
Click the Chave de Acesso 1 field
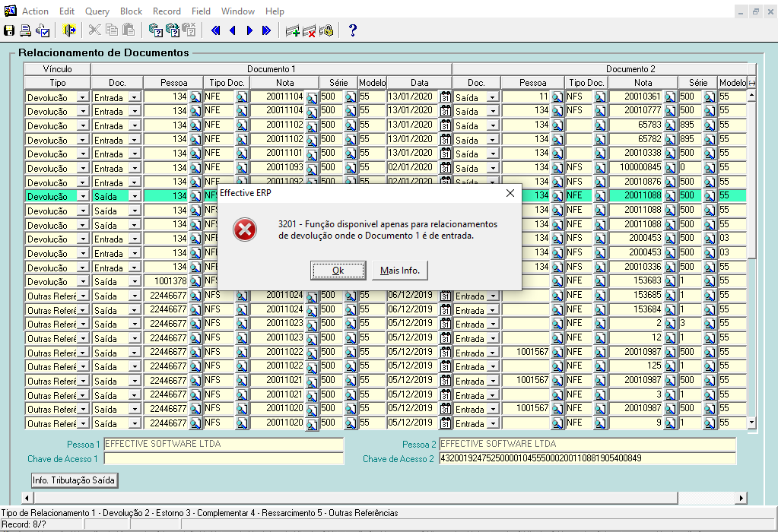[224, 458]
